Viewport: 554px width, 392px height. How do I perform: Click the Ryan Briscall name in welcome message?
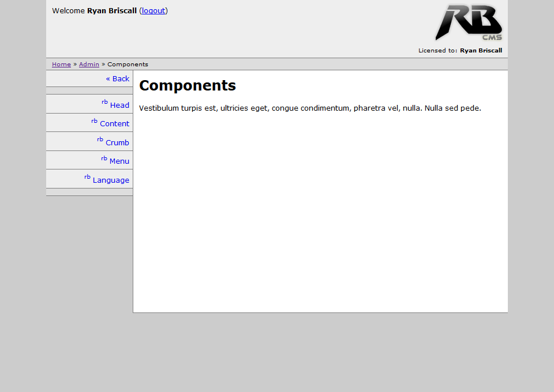point(112,11)
